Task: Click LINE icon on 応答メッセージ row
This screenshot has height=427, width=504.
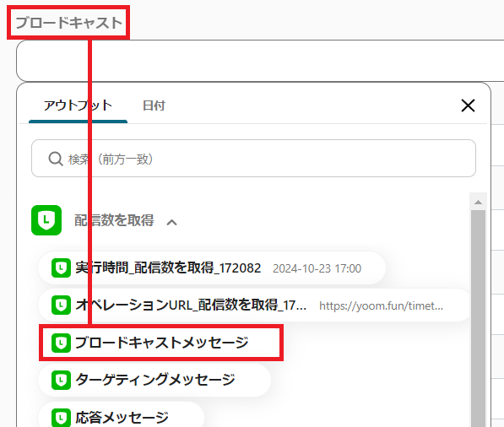Action: (x=61, y=418)
